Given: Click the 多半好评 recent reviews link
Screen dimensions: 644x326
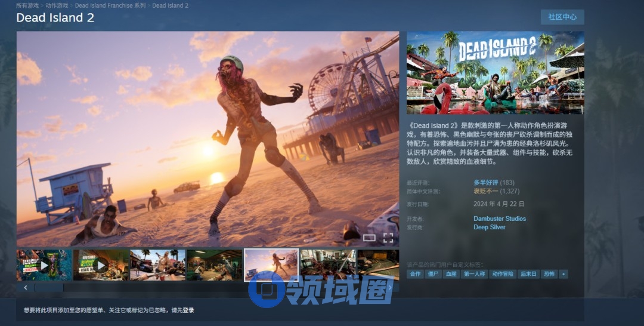Looking at the screenshot, I should pyautogui.click(x=486, y=182).
